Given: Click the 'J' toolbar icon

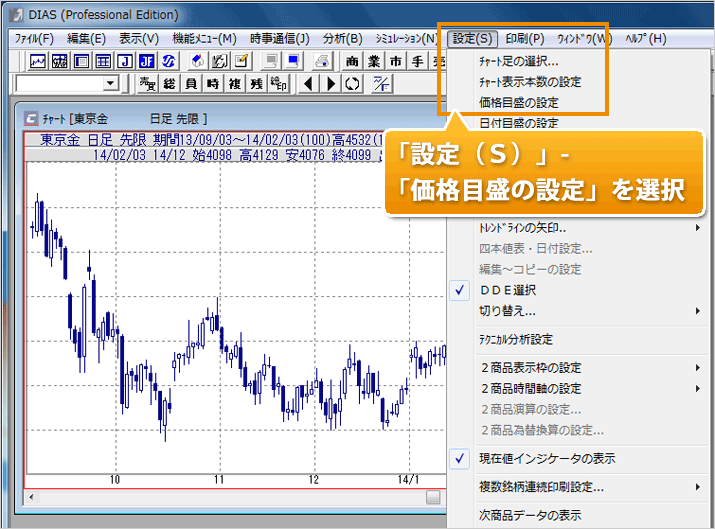Looking at the screenshot, I should (127, 61).
